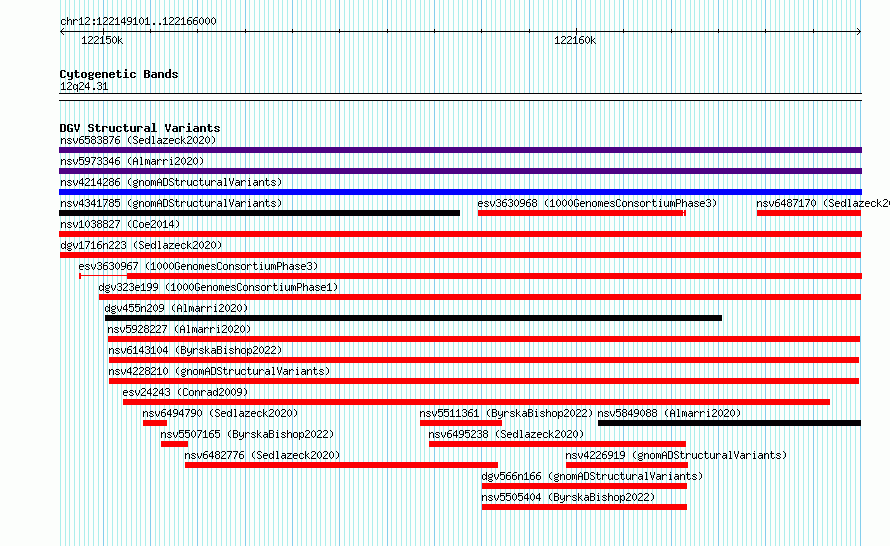Viewport: 890px width, 546px height.
Task: Open dgv455n209 (Almarri2020) label
Action: (x=176, y=308)
